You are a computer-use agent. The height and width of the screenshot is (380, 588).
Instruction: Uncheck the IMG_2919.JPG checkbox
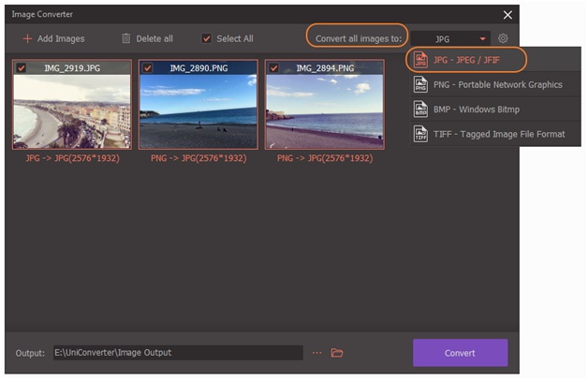(22, 68)
